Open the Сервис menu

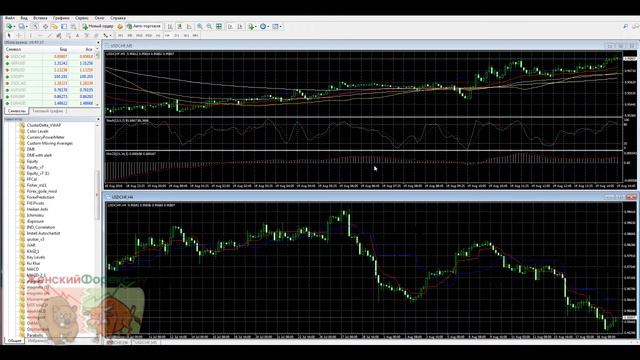(x=82, y=18)
